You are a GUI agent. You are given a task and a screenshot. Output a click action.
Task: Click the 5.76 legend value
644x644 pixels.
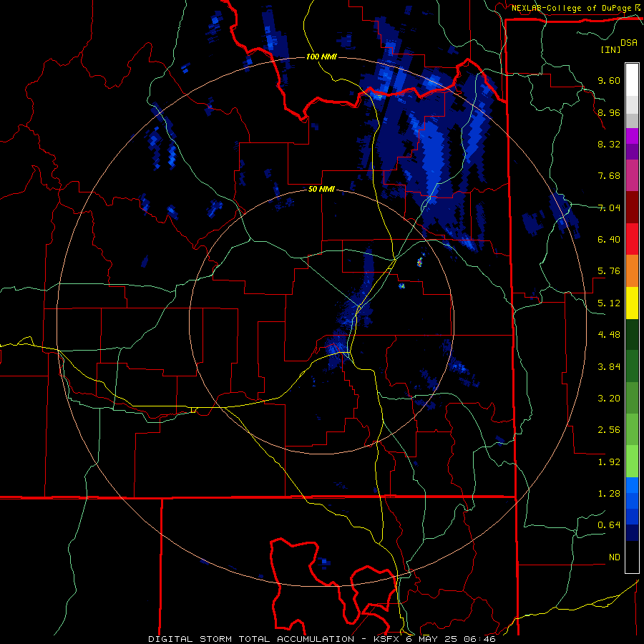[x=609, y=271]
